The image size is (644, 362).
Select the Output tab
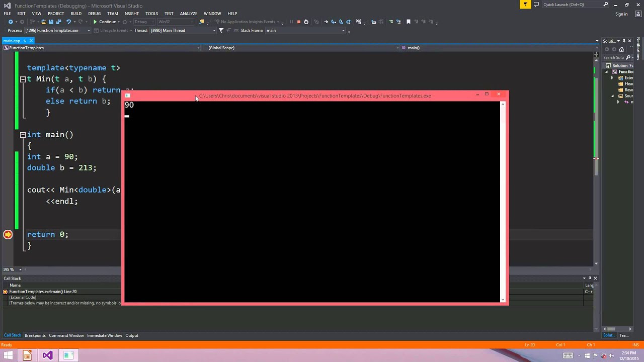[x=132, y=335]
